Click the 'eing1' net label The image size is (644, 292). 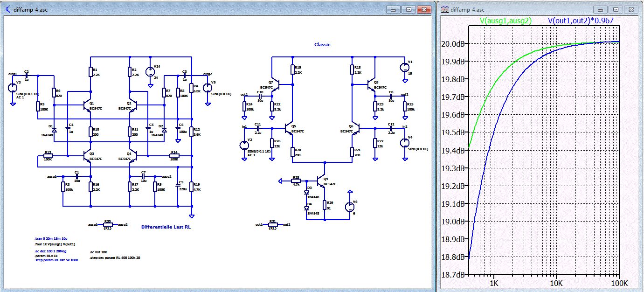(13, 74)
